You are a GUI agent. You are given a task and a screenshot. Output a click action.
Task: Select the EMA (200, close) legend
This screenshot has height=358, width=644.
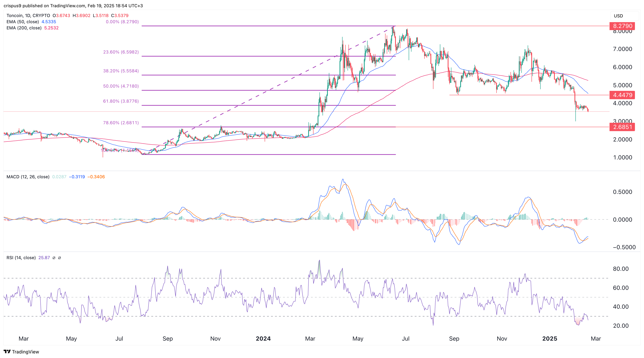click(x=24, y=28)
